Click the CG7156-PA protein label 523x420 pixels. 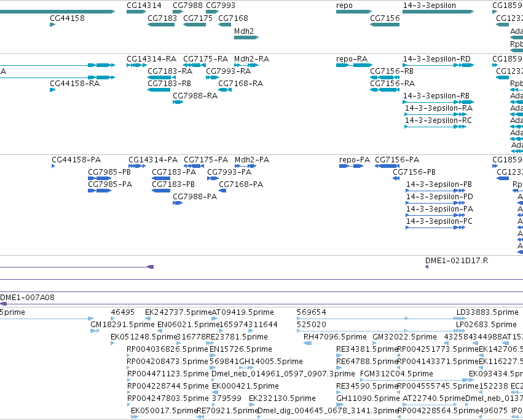(397, 160)
